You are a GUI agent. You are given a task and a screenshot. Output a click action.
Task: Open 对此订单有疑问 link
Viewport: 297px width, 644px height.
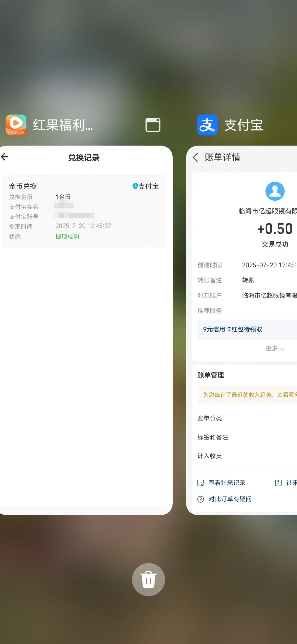pyautogui.click(x=230, y=499)
